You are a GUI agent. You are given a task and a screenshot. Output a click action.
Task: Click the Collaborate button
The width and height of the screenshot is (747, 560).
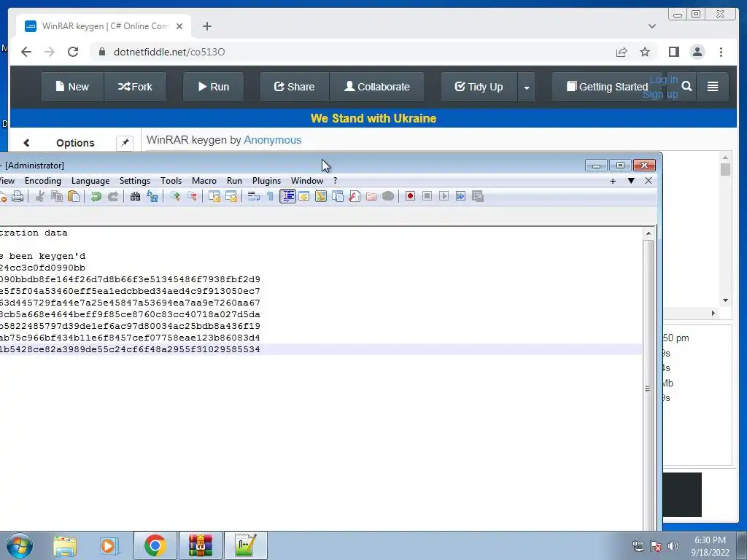tap(377, 87)
